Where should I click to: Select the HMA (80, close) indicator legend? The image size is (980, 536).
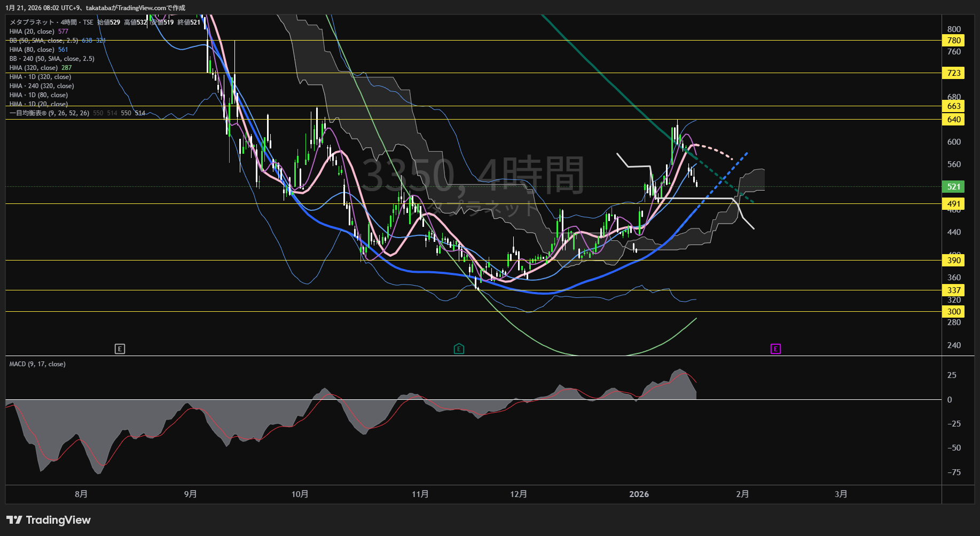[x=32, y=50]
